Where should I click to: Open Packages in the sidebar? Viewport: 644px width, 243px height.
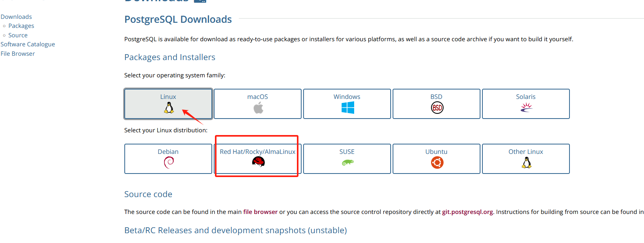pyautogui.click(x=21, y=26)
